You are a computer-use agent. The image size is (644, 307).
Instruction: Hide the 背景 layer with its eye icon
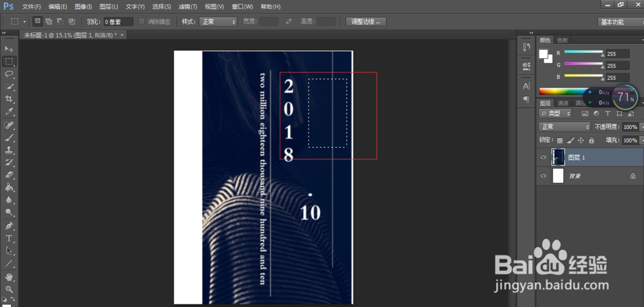(544, 175)
